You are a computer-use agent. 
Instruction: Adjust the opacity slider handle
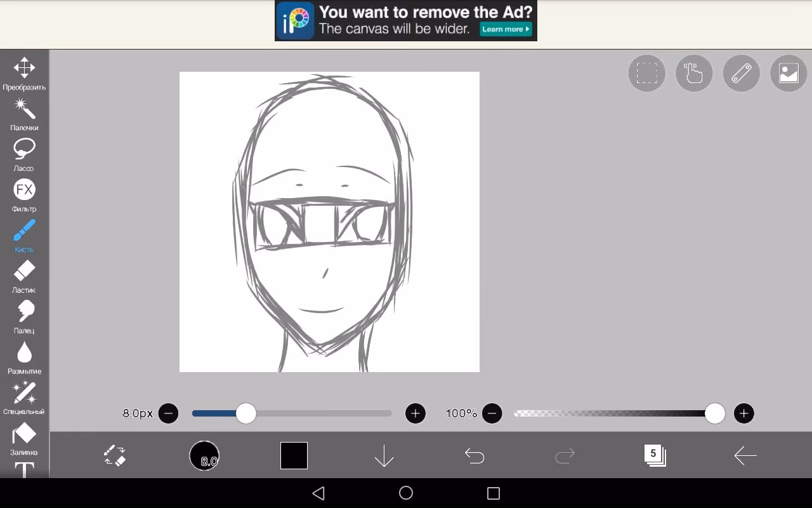click(715, 413)
